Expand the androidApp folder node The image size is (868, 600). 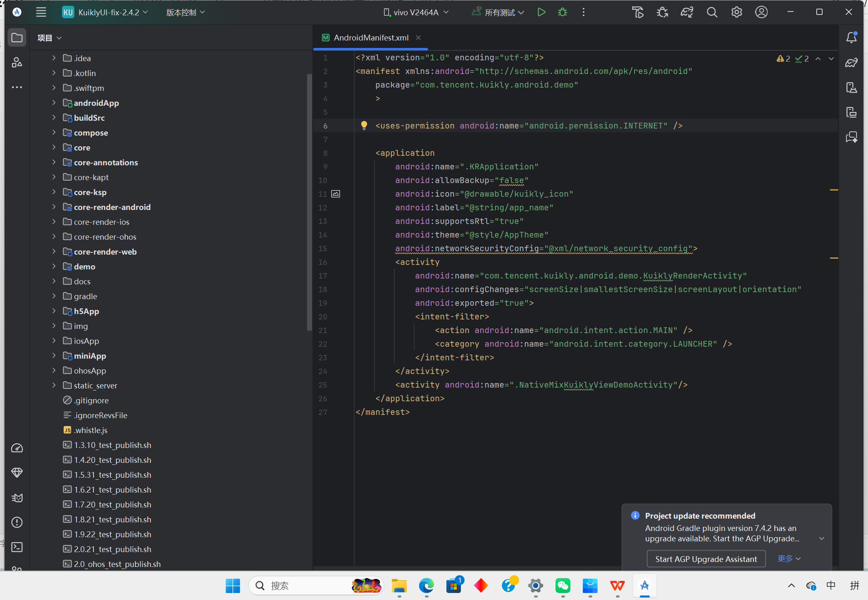click(x=54, y=103)
